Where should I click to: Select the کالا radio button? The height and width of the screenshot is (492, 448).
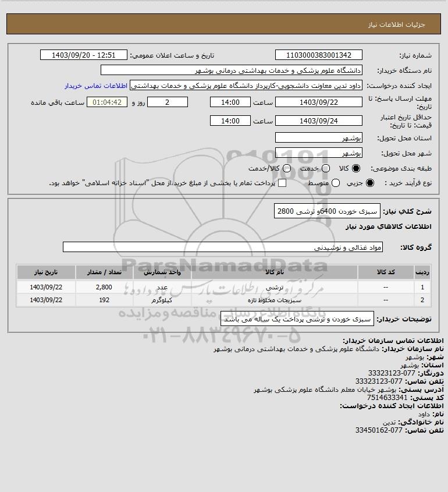click(x=356, y=168)
